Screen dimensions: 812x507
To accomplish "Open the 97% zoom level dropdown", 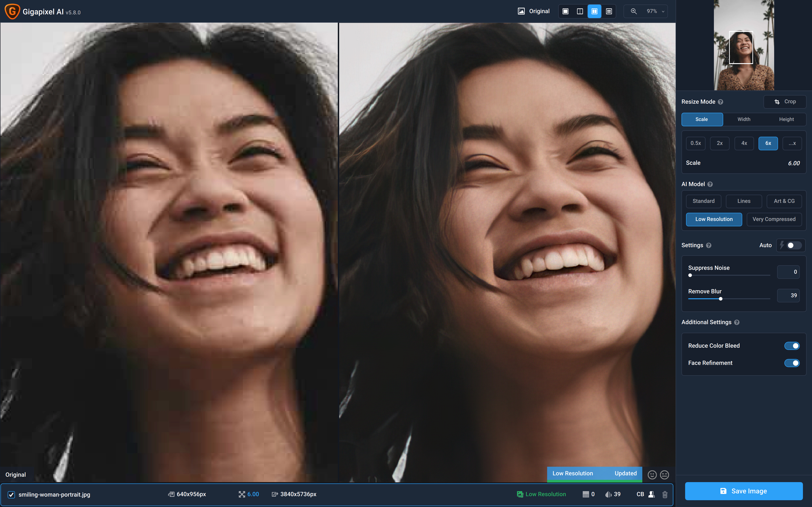I will click(x=655, y=11).
